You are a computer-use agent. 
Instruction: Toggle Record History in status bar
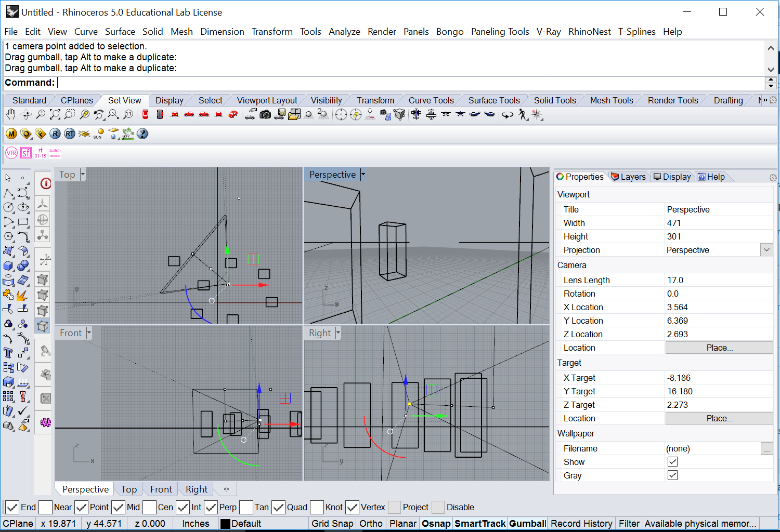tap(581, 524)
